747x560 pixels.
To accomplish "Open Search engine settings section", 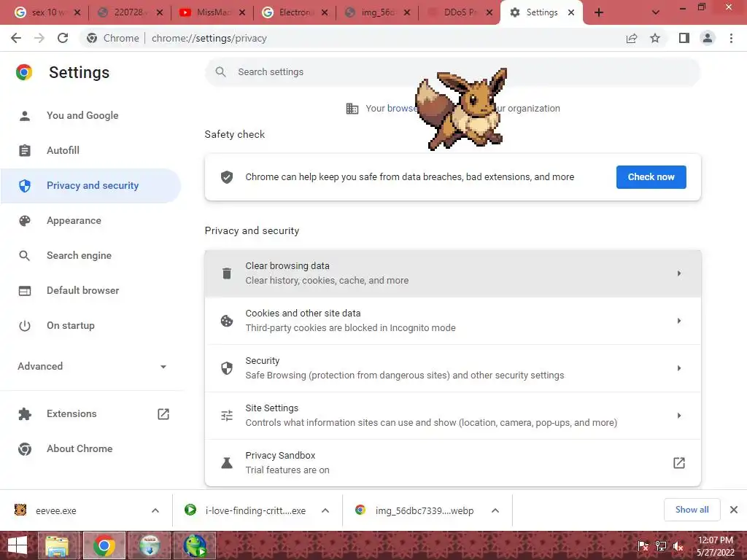I will [90, 256].
